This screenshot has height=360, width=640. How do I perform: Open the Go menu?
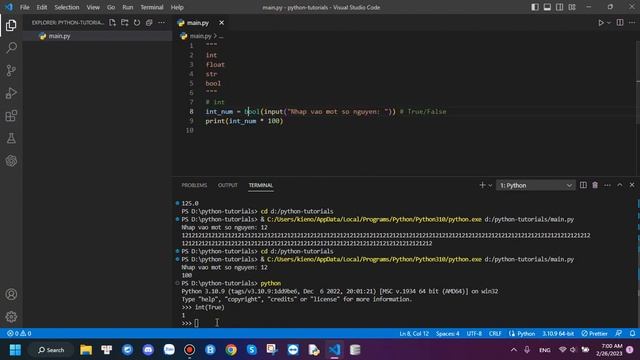pos(111,7)
